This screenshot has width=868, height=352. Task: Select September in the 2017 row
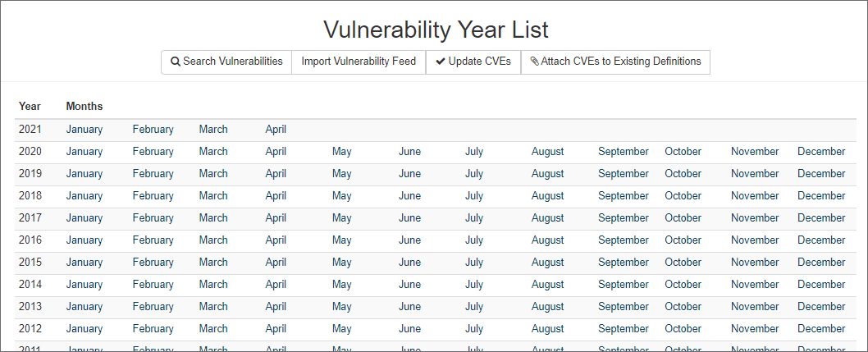tap(624, 218)
